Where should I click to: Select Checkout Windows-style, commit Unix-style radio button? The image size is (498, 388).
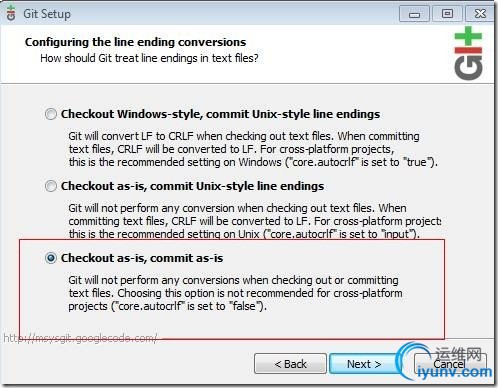[x=51, y=114]
